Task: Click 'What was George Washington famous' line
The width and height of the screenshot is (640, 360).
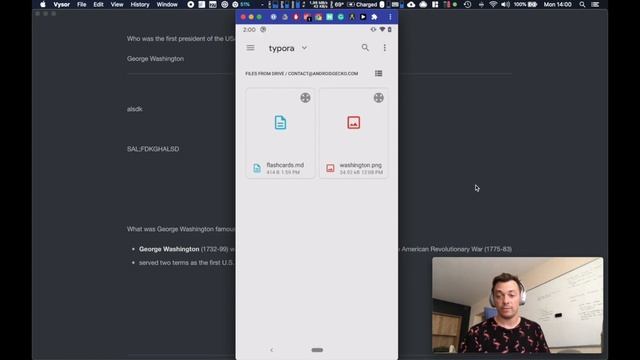Action: (x=181, y=229)
